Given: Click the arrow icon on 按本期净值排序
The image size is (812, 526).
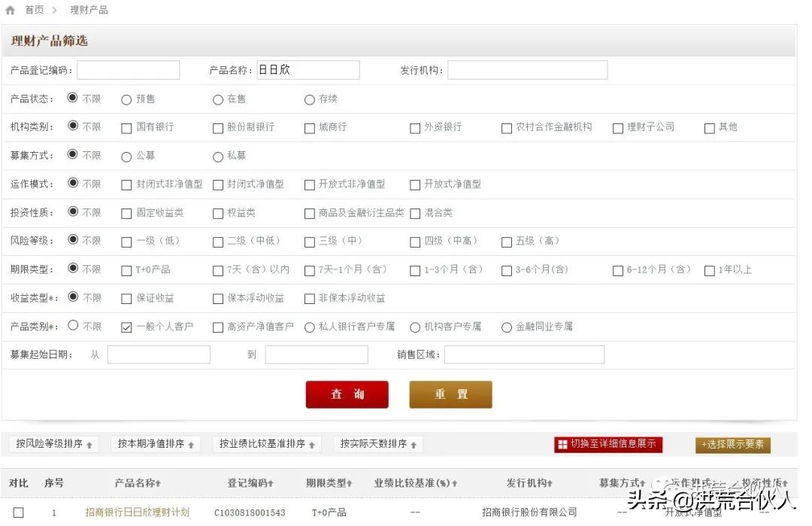Looking at the screenshot, I should pyautogui.click(x=192, y=444).
